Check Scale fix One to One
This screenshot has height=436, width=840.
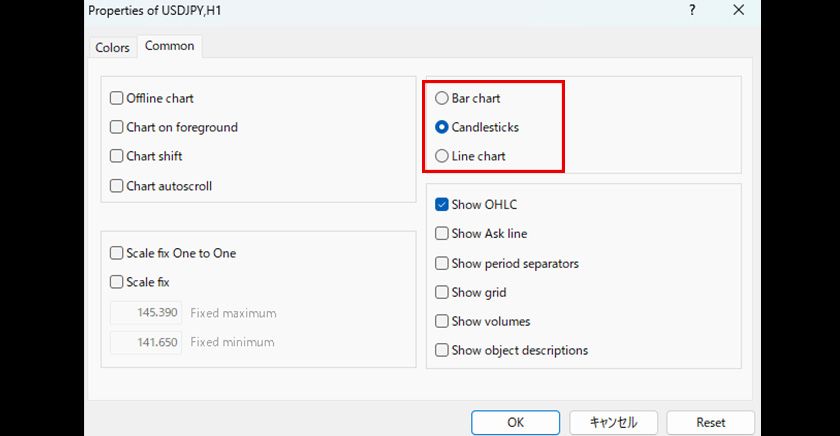coord(117,254)
